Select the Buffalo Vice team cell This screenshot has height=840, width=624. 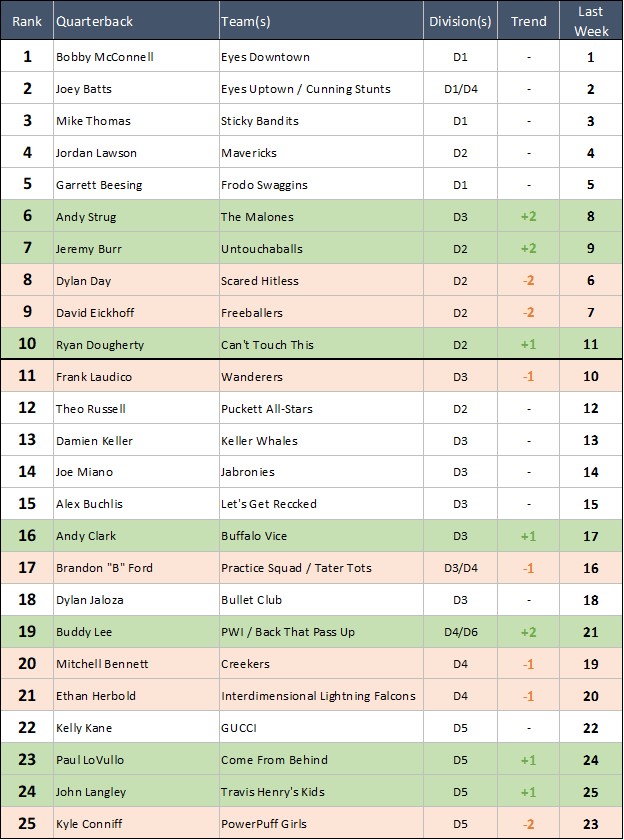(x=254, y=536)
